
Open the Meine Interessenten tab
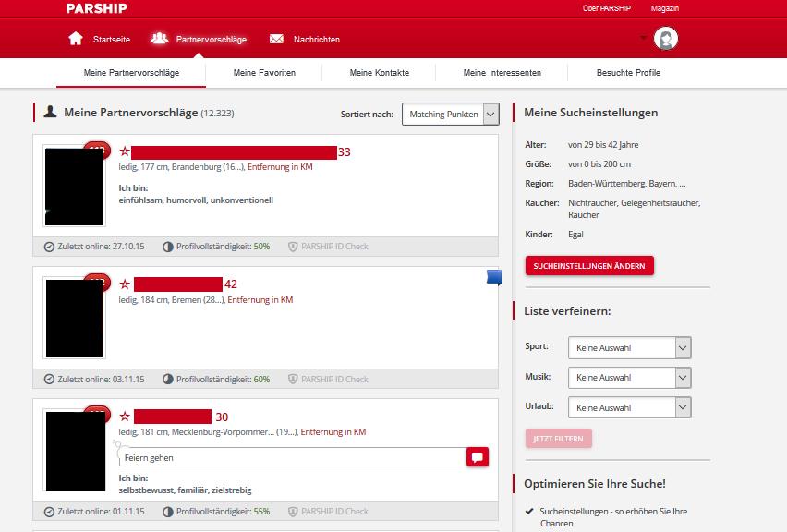[502, 73]
